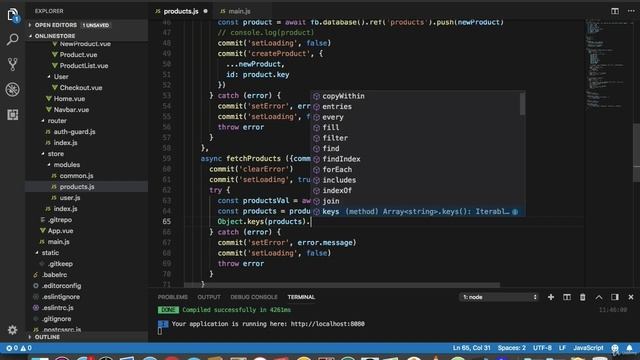Open the Source Control view

(x=13, y=64)
